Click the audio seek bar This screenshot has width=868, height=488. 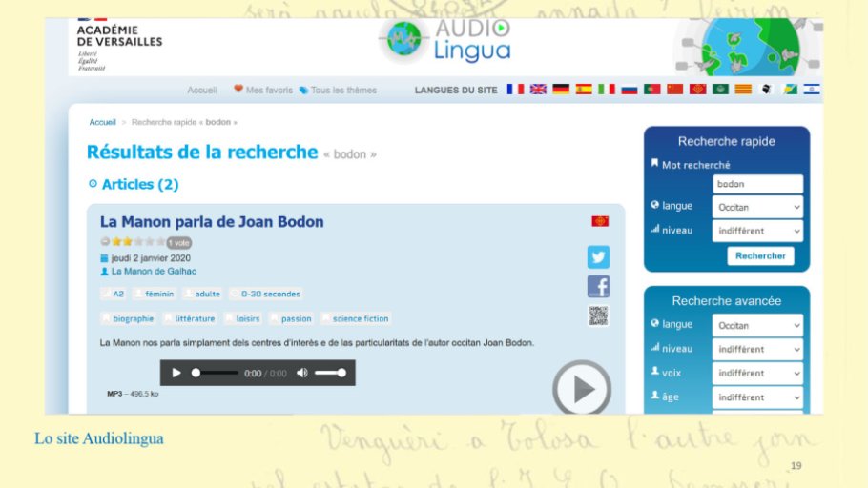(215, 373)
